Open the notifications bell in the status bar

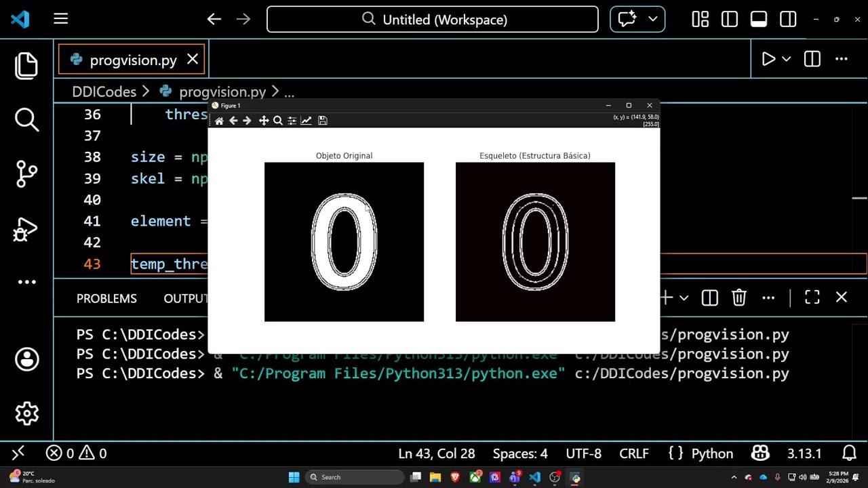pos(849,453)
